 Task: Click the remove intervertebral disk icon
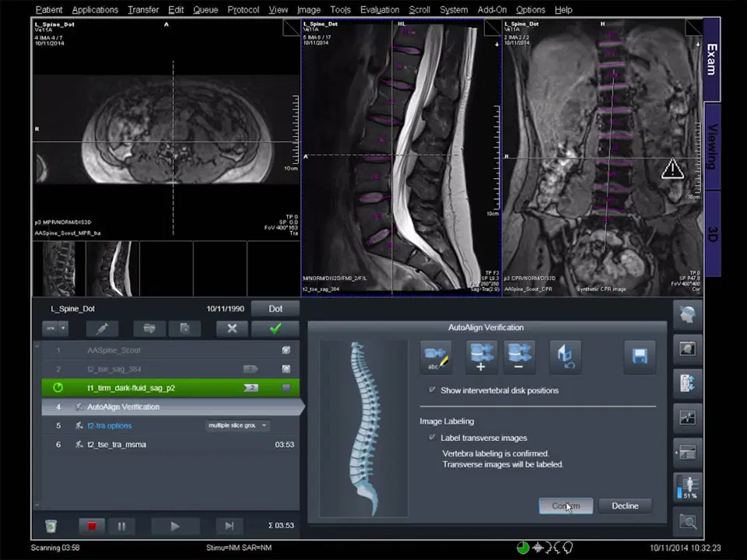tap(519, 356)
